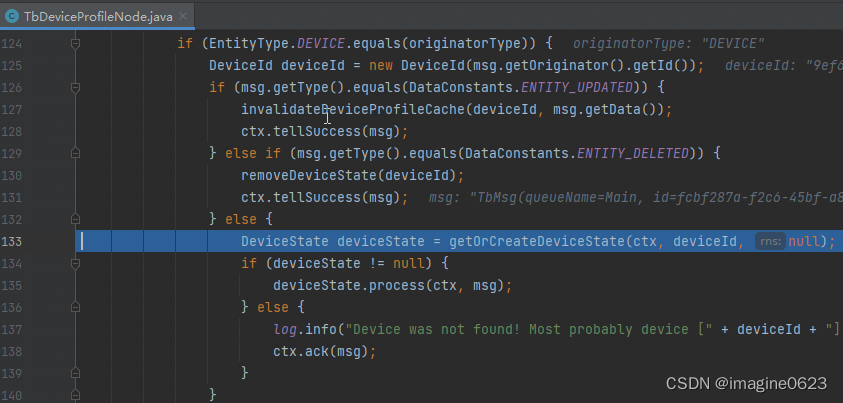Image resolution: width=843 pixels, height=403 pixels.
Task: Collapse the else-if block at line 129
Action: [x=75, y=154]
